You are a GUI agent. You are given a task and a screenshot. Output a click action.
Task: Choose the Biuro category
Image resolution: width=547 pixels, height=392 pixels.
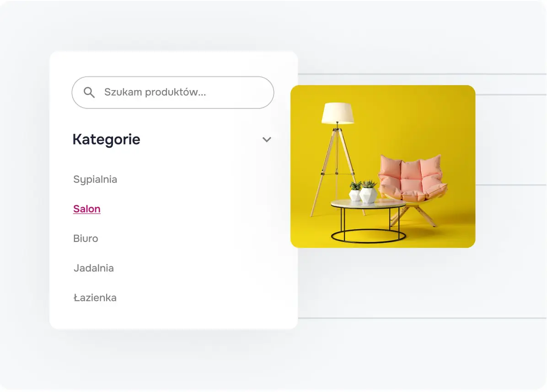[86, 238]
